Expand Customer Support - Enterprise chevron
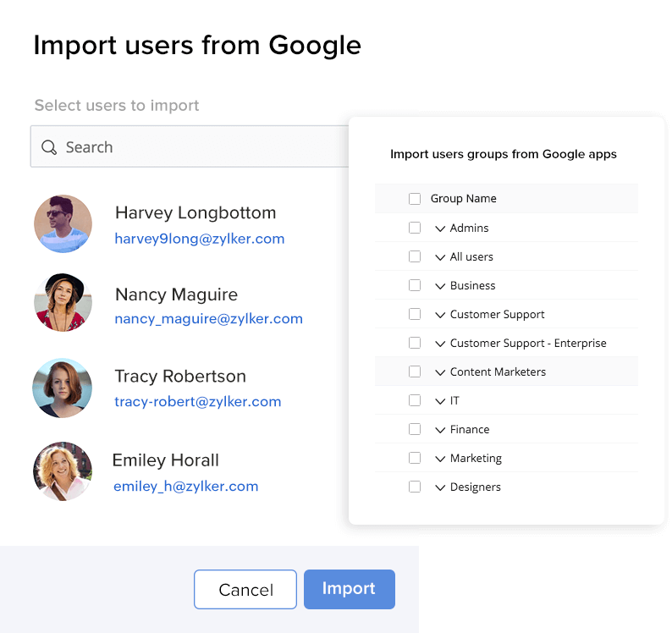Viewport: 672px width, 633px height. pyautogui.click(x=440, y=344)
